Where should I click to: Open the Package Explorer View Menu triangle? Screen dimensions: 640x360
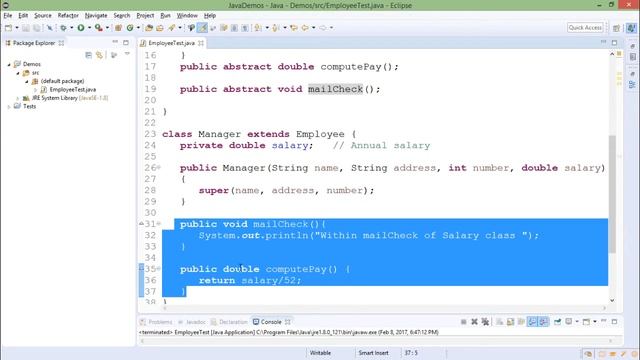pos(127,54)
